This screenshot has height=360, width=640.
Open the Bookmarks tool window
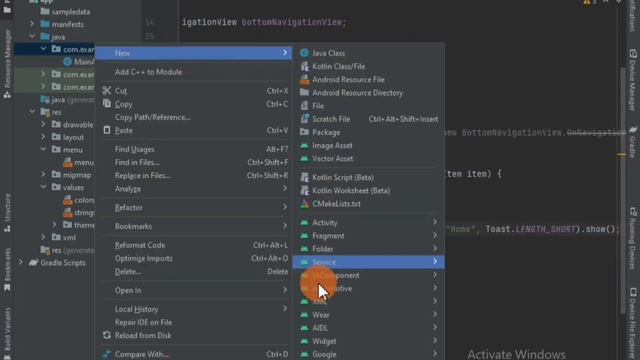coord(7,270)
